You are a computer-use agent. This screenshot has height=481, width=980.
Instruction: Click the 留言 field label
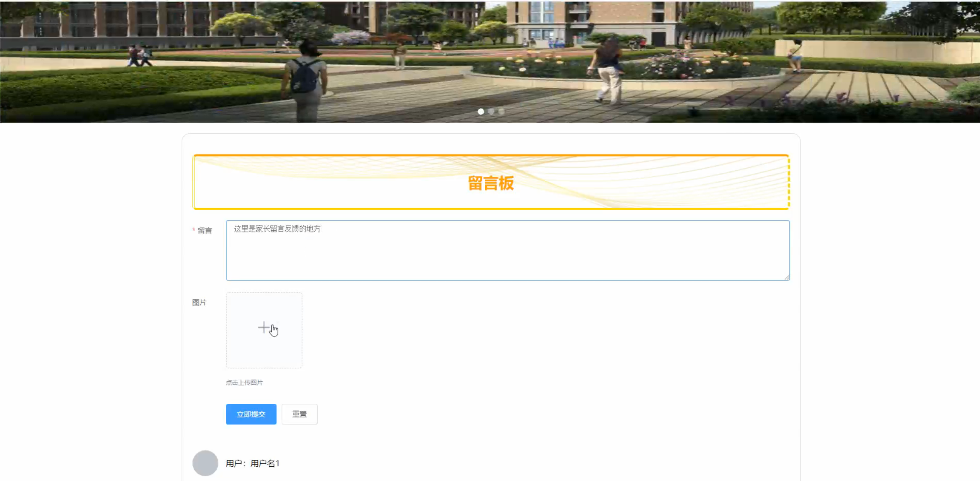coord(205,231)
